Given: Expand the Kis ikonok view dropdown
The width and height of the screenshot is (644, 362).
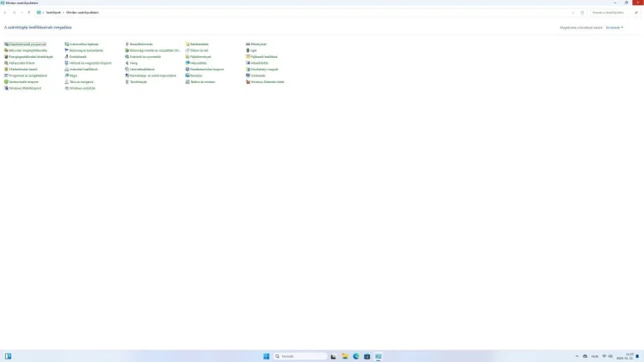Looking at the screenshot, I should [615, 28].
